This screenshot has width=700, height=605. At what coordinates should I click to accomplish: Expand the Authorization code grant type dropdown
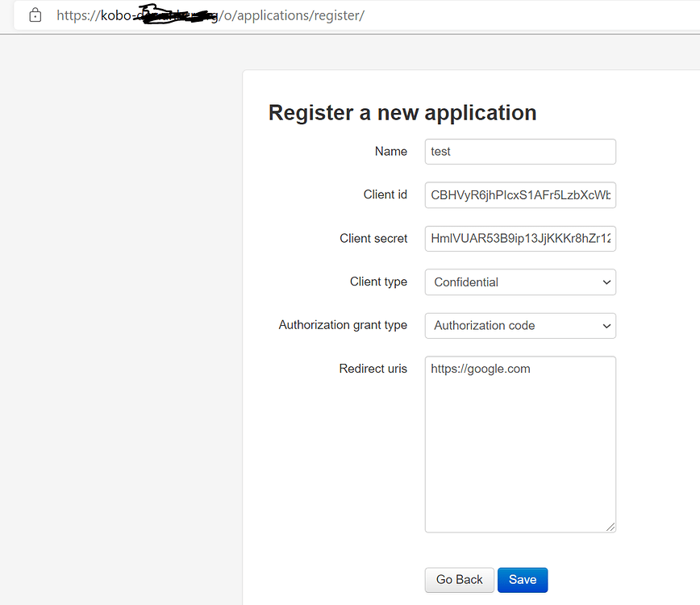tap(519, 326)
